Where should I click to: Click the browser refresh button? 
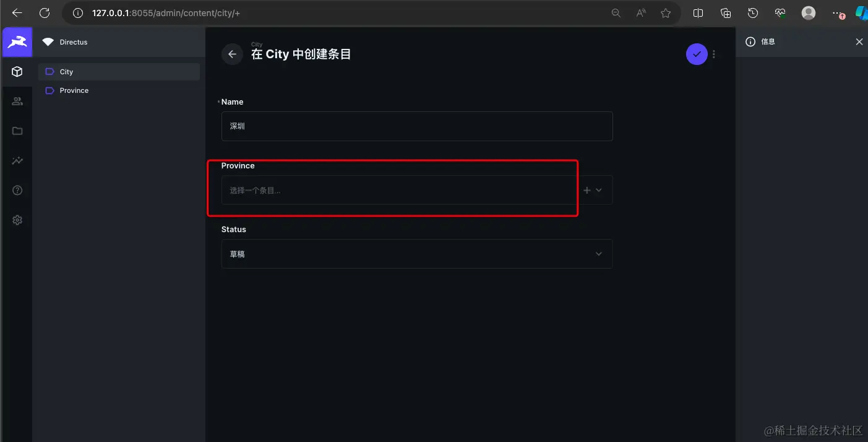(x=45, y=13)
